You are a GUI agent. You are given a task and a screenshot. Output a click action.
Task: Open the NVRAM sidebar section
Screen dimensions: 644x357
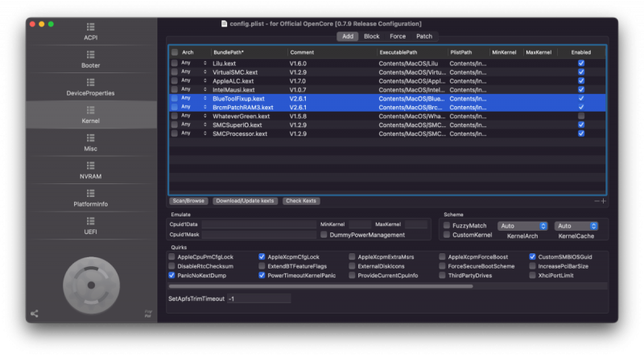(91, 170)
